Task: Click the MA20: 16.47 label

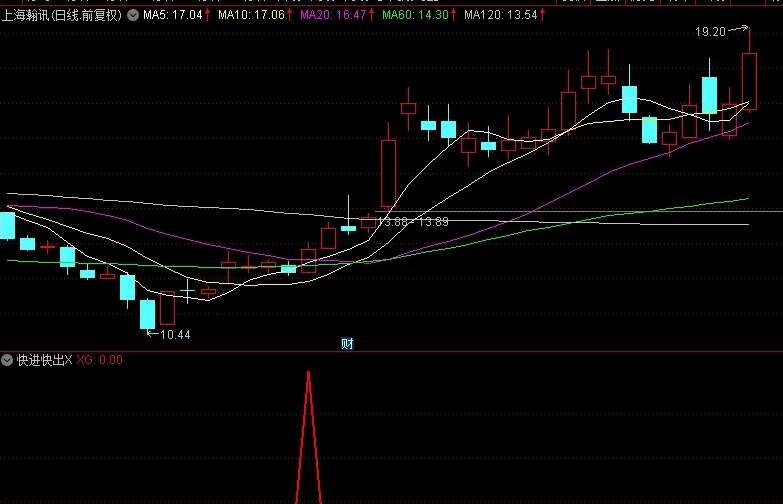Action: point(334,15)
